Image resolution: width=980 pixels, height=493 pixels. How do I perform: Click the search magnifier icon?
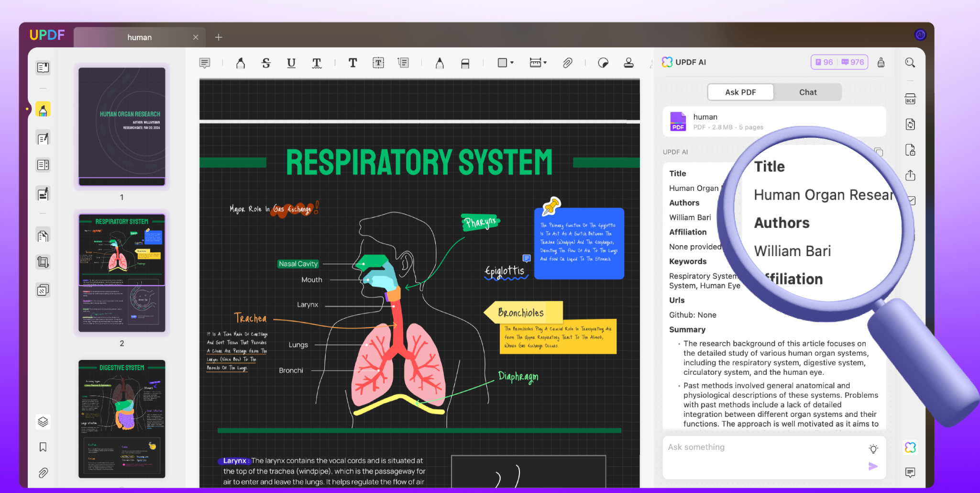click(x=910, y=63)
